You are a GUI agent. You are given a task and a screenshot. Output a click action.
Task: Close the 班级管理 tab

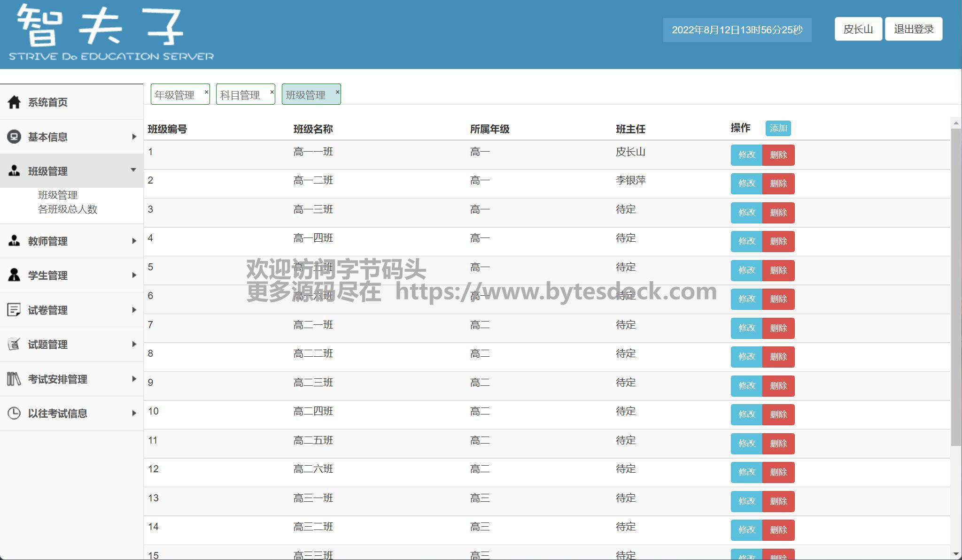[337, 92]
